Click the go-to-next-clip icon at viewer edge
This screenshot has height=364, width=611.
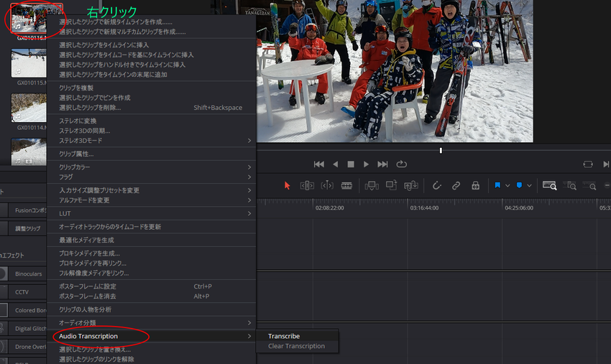(x=606, y=164)
